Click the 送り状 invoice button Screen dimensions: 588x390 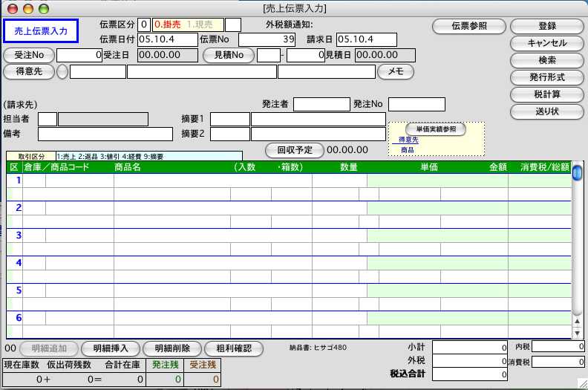(546, 111)
